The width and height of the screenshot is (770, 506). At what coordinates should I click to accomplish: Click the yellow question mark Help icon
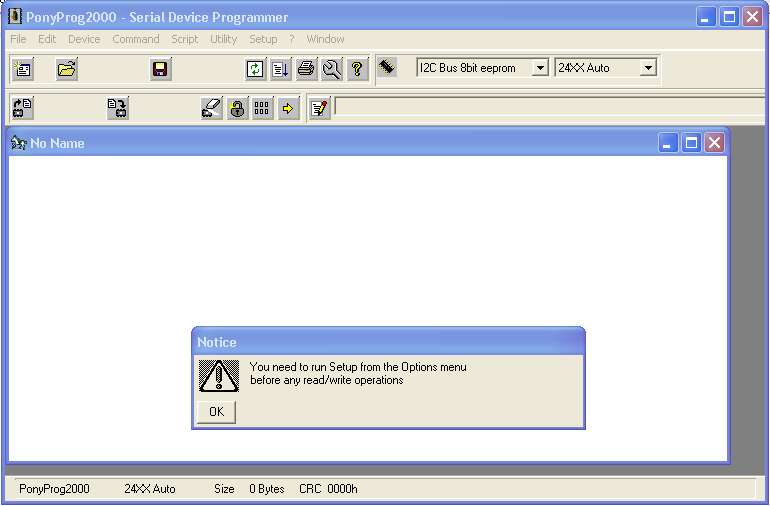[x=357, y=69]
